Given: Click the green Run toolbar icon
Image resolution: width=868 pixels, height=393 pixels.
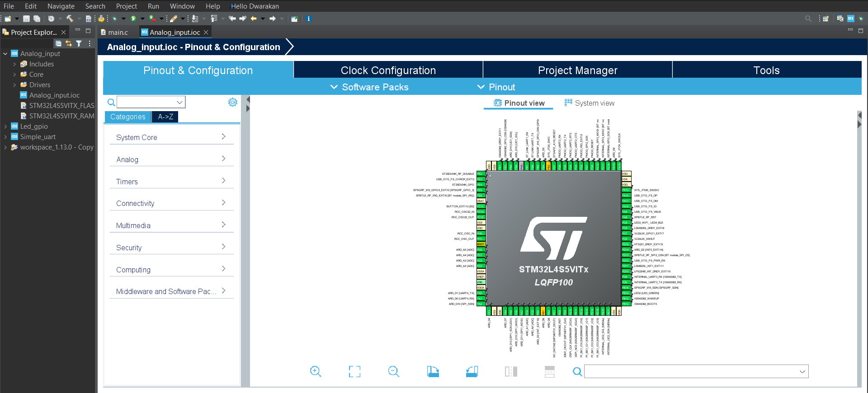Looking at the screenshot, I should pos(133,19).
